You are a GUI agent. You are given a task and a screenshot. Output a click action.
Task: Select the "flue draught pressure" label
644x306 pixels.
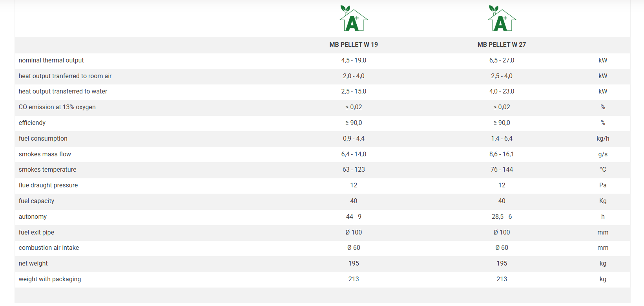click(x=48, y=185)
